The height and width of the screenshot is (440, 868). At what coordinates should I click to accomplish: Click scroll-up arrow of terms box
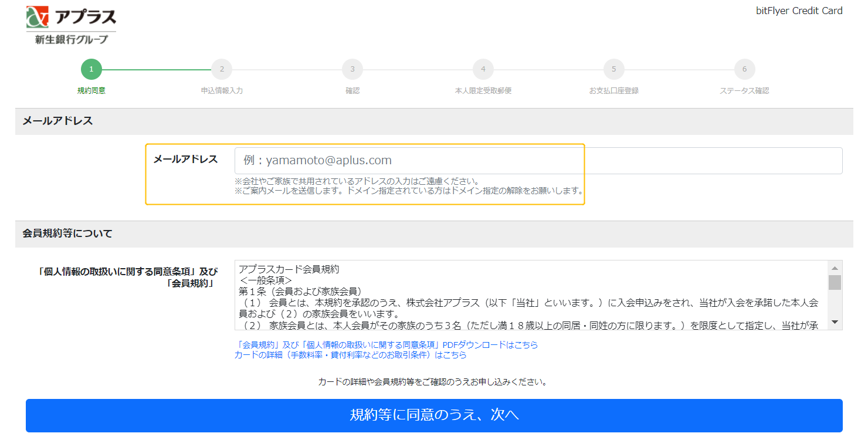[x=835, y=267]
